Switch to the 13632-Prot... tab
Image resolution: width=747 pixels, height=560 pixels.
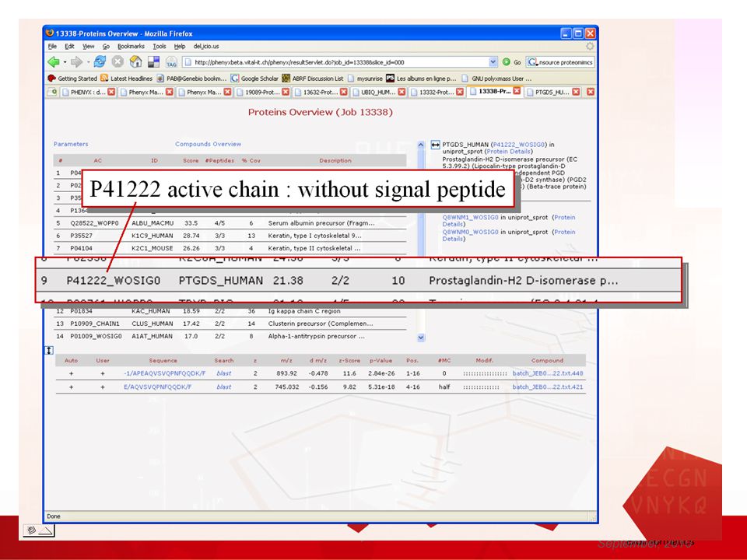(321, 92)
